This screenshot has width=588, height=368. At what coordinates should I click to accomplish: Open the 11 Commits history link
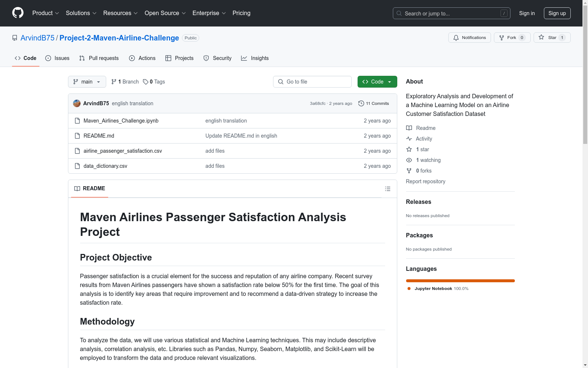(x=374, y=103)
